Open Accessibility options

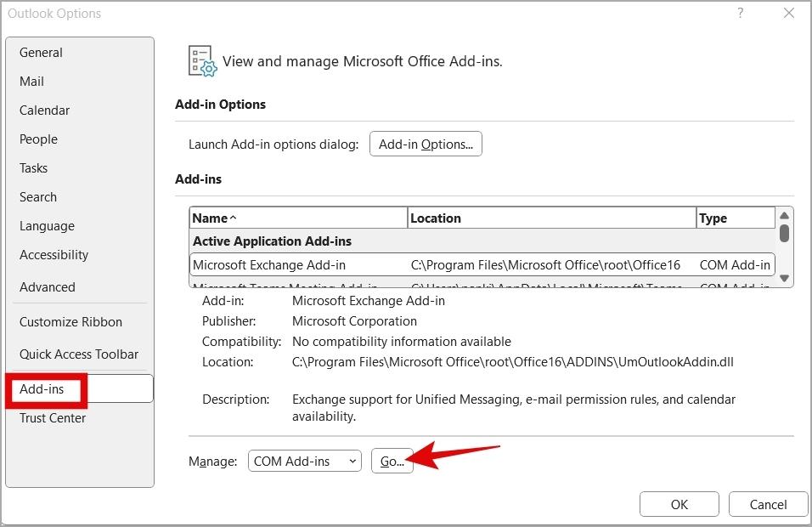coord(54,255)
